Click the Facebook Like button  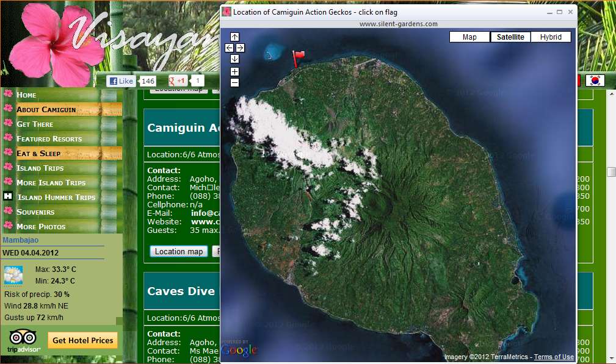(121, 81)
